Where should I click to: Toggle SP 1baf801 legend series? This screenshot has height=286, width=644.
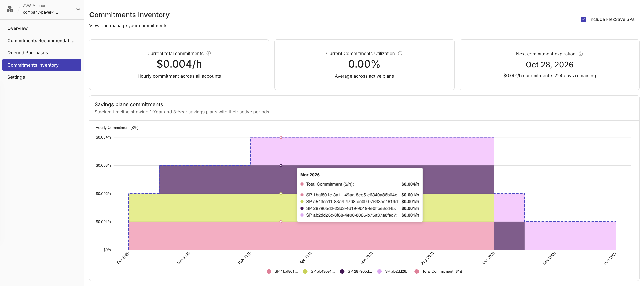[286, 271]
